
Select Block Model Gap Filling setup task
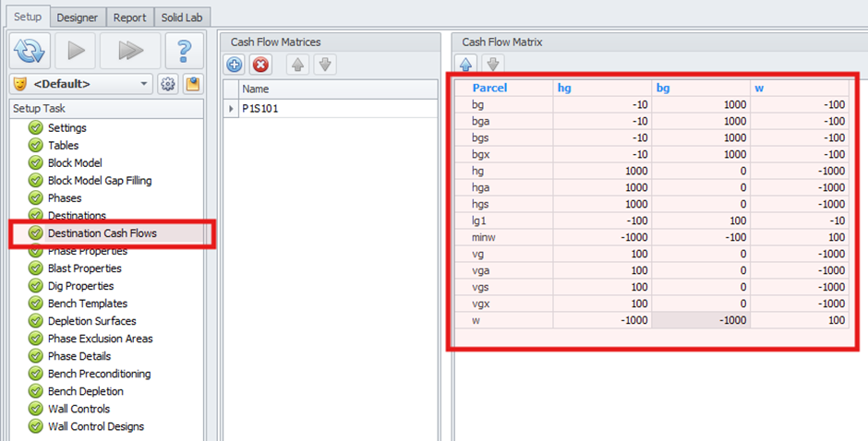(100, 181)
